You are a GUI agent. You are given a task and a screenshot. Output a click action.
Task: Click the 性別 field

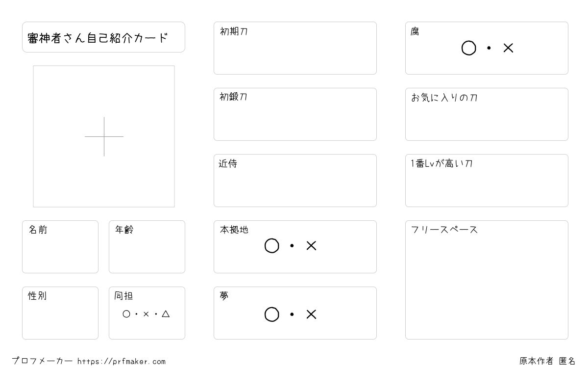[x=60, y=313]
